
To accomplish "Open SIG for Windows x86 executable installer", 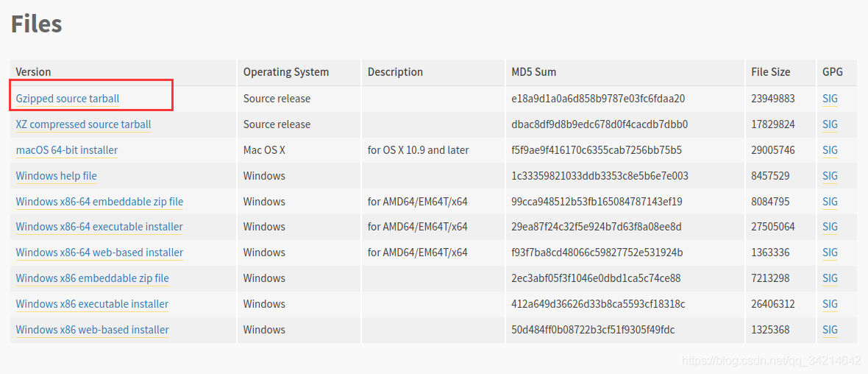I will coord(830,304).
